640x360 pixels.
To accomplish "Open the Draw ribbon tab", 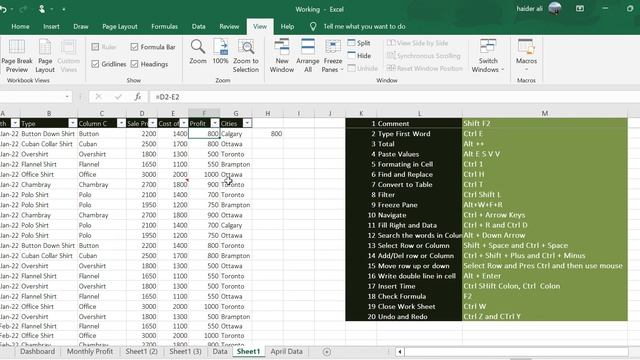I will (x=81, y=27).
